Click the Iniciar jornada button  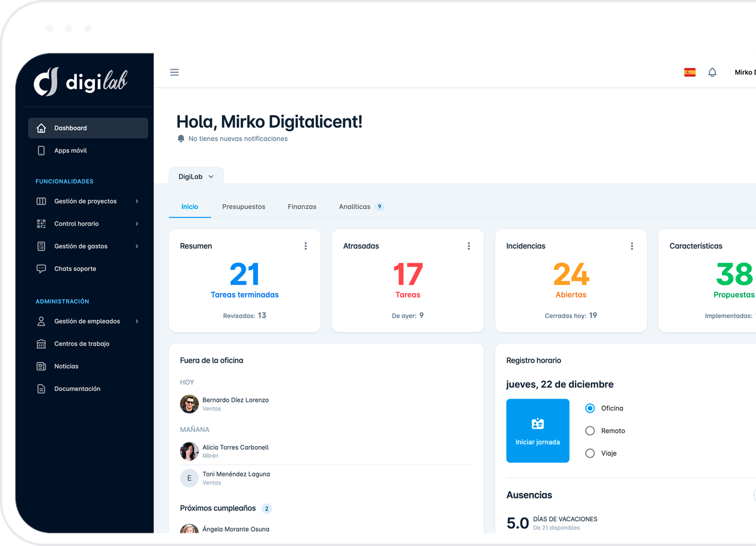pyautogui.click(x=537, y=431)
